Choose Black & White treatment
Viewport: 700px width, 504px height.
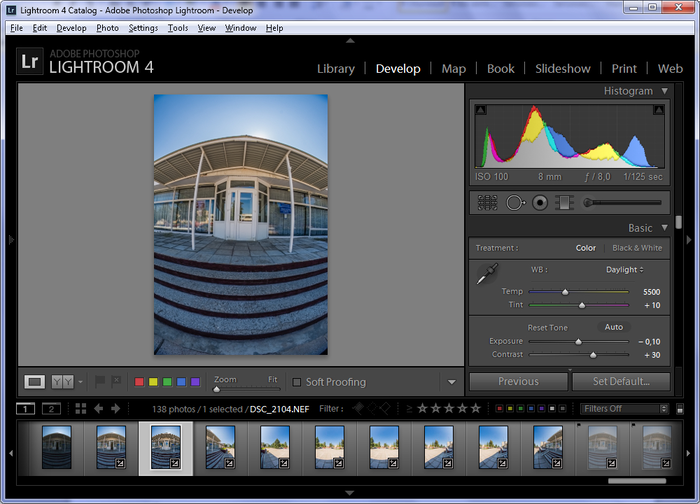(x=637, y=248)
